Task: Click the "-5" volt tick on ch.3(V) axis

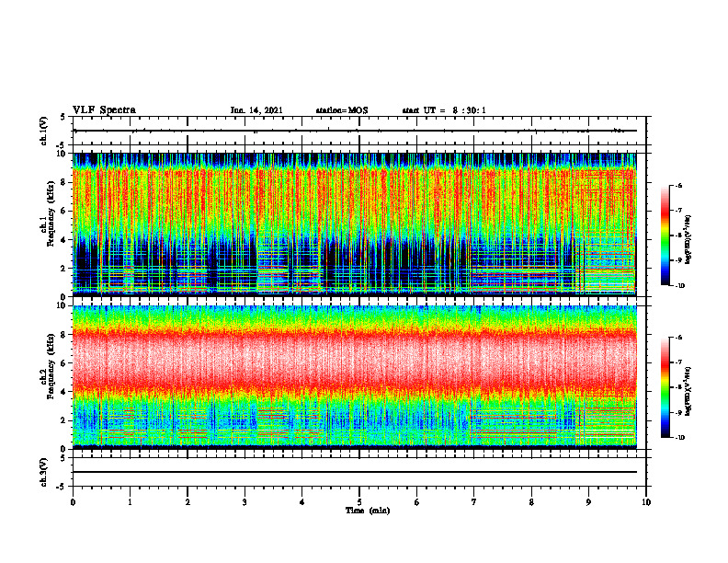Action: pos(63,487)
